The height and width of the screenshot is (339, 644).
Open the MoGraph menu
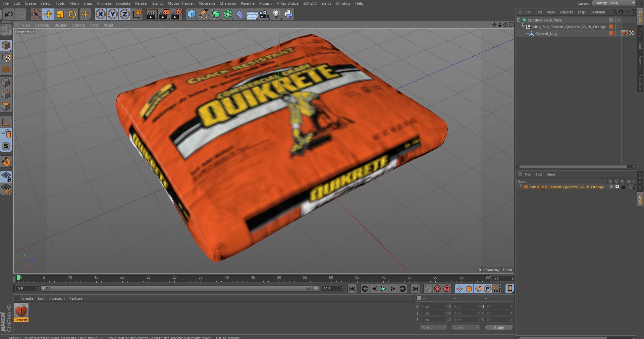click(x=207, y=3)
